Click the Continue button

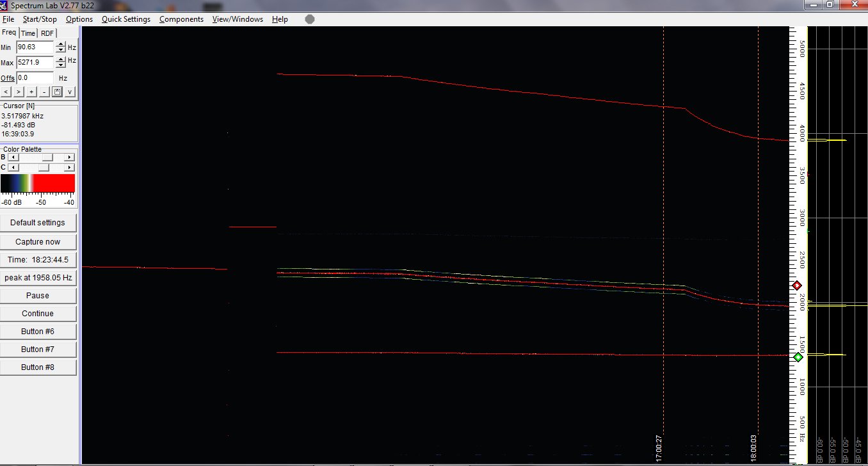point(38,314)
